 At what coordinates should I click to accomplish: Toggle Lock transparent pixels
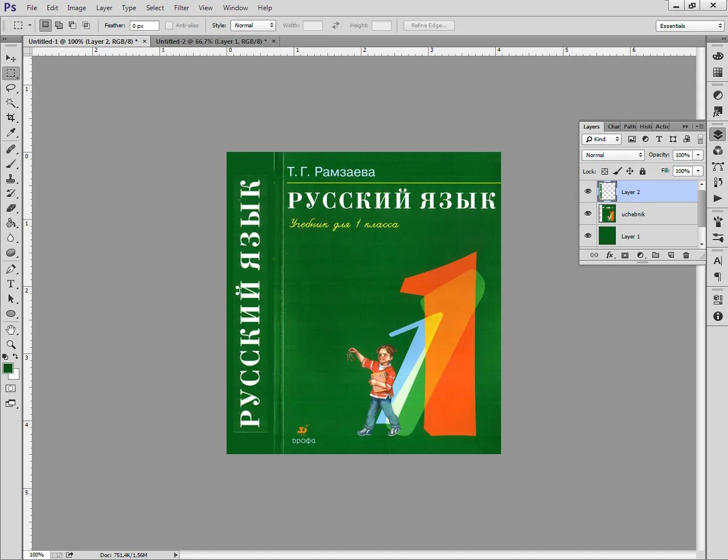click(604, 171)
